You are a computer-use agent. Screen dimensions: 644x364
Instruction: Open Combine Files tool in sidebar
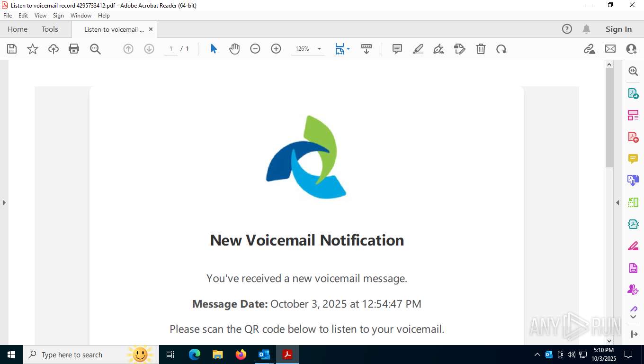pos(633,181)
